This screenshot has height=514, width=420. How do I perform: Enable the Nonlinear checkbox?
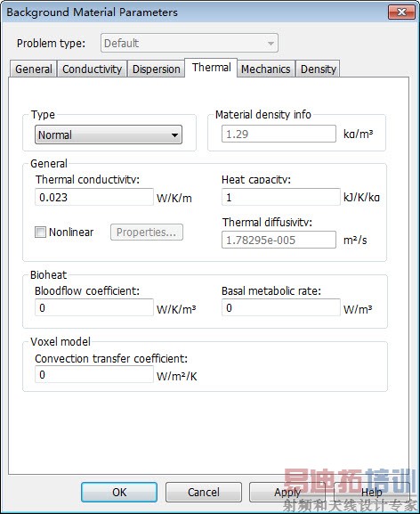[x=40, y=233]
